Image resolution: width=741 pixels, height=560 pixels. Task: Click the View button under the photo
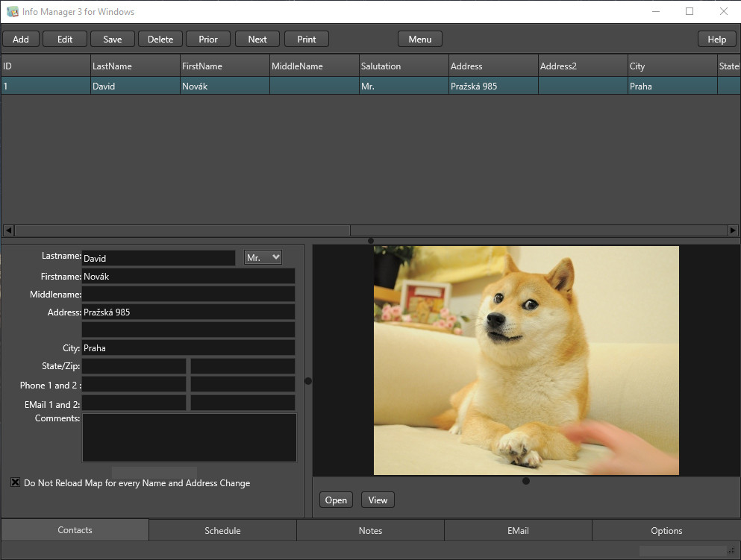(x=378, y=500)
